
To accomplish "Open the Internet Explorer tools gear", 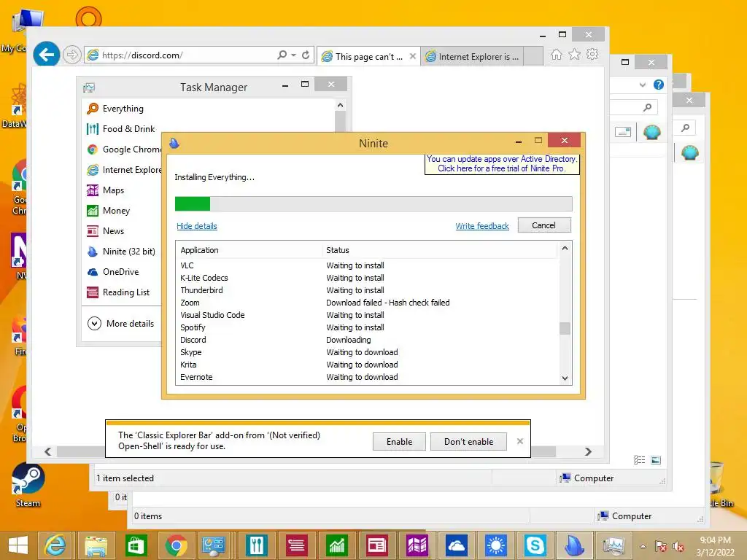I will 592,54.
